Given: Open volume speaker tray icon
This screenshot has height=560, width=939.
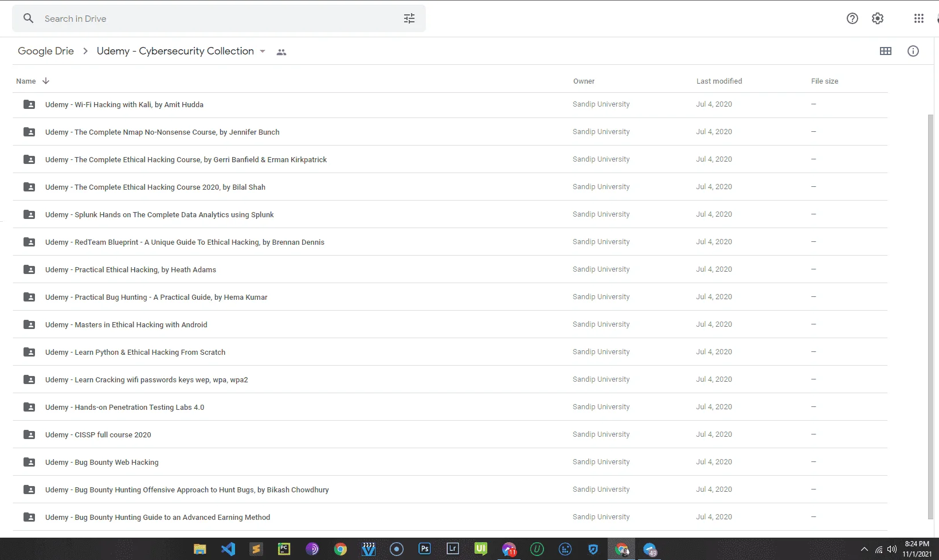Looking at the screenshot, I should click(892, 549).
